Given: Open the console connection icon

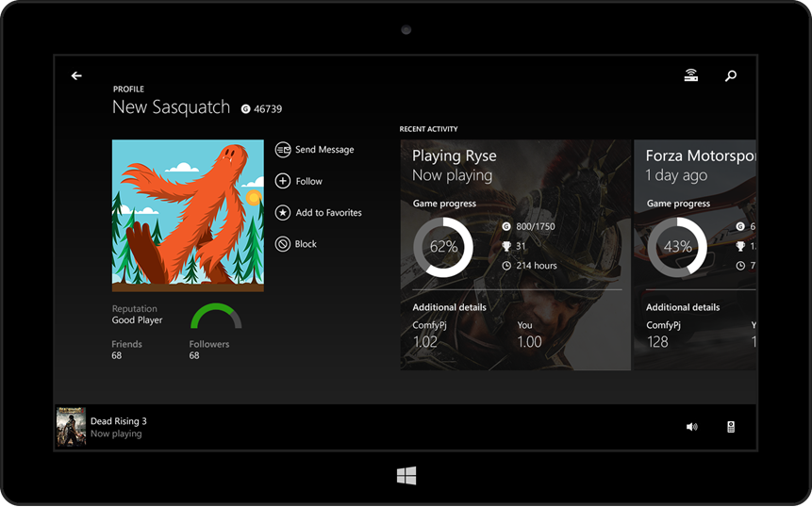Looking at the screenshot, I should tap(691, 75).
